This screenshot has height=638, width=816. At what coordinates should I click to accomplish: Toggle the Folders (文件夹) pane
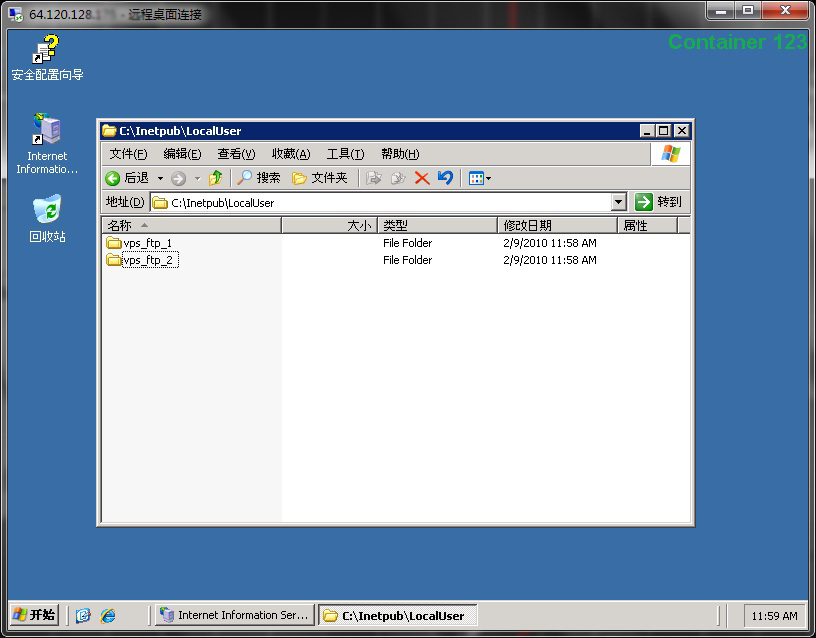[319, 178]
